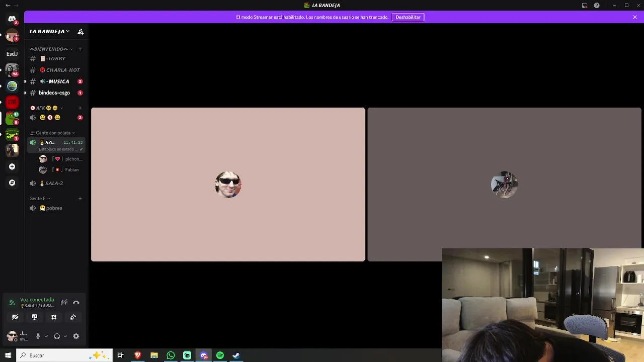Join the pobres voice channel
644x362 pixels.
tap(56, 208)
